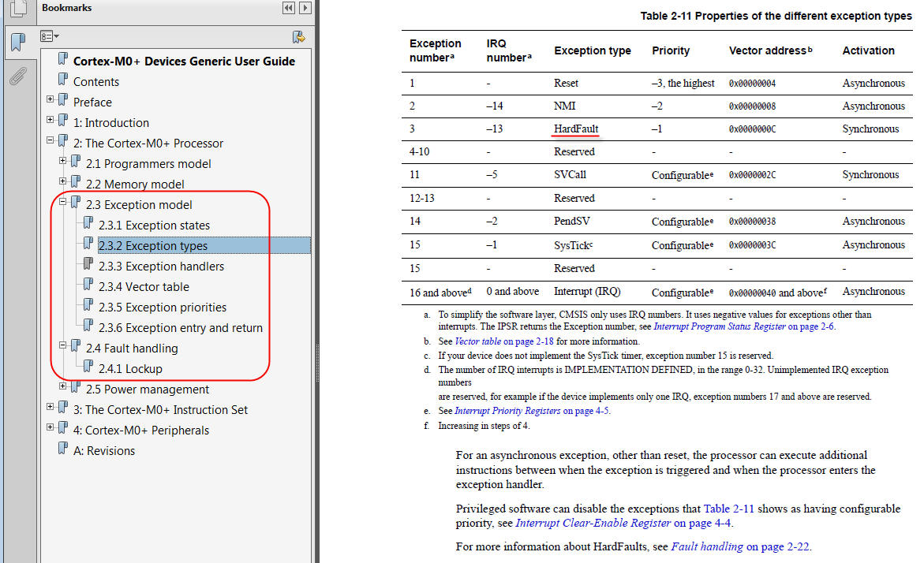Screen dimensions: 924x563
Task: Click the Table 2-11 title text
Action: [776, 16]
